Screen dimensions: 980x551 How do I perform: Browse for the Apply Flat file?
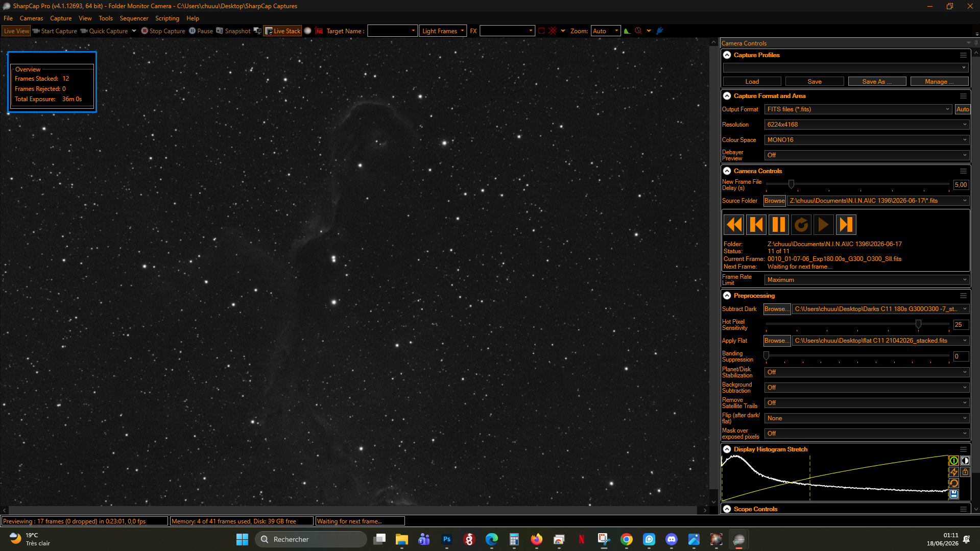click(777, 341)
